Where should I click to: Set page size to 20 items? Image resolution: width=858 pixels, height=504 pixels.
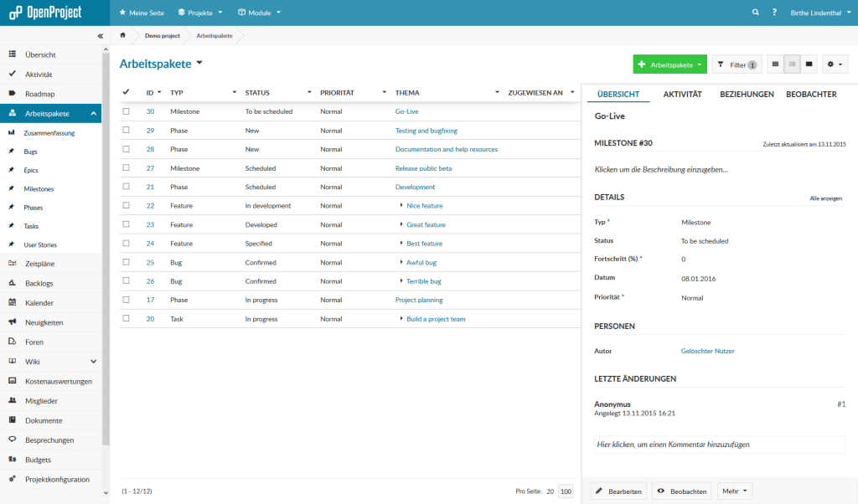550,491
